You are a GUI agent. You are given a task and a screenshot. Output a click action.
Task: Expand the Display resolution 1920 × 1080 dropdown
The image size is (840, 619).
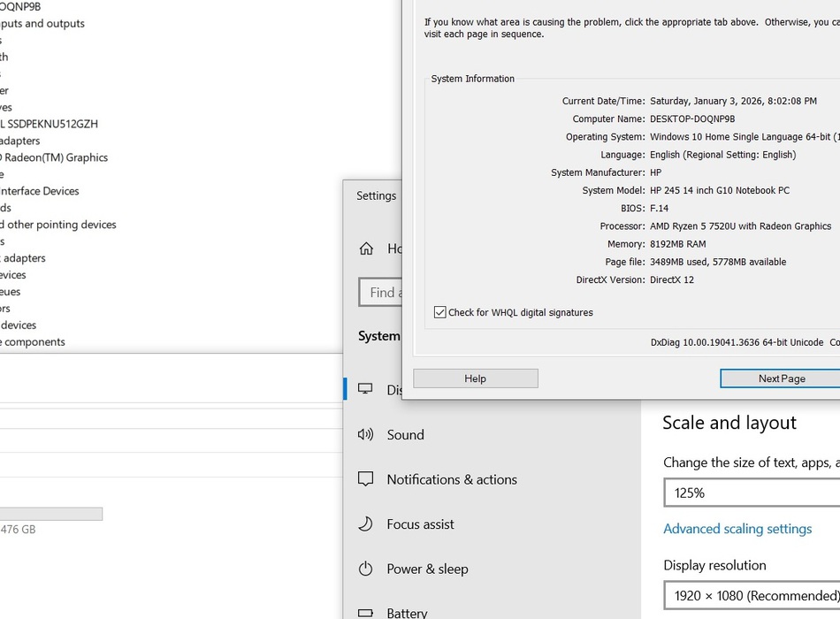click(752, 595)
